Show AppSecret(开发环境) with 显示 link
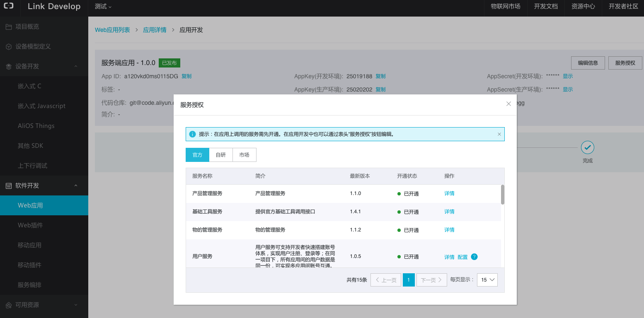 (568, 76)
